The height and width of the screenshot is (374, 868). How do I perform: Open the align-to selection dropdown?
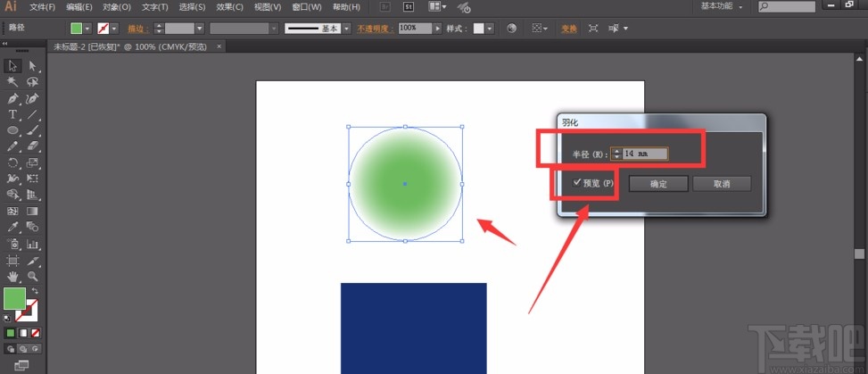point(540,29)
